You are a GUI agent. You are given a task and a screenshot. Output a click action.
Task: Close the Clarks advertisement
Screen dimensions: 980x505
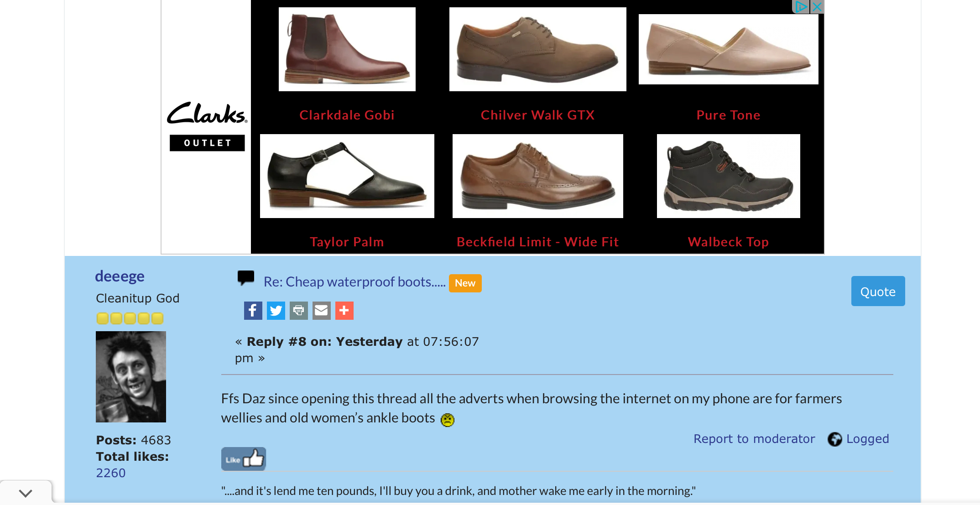pyautogui.click(x=817, y=7)
